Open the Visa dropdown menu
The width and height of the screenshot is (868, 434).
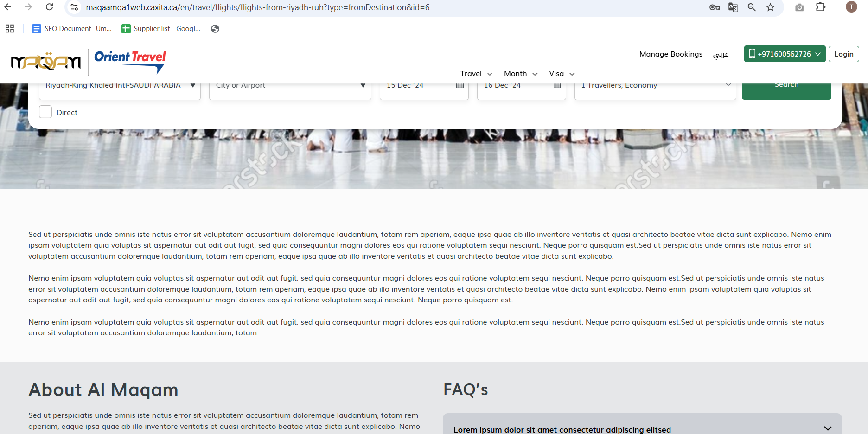[x=562, y=74]
